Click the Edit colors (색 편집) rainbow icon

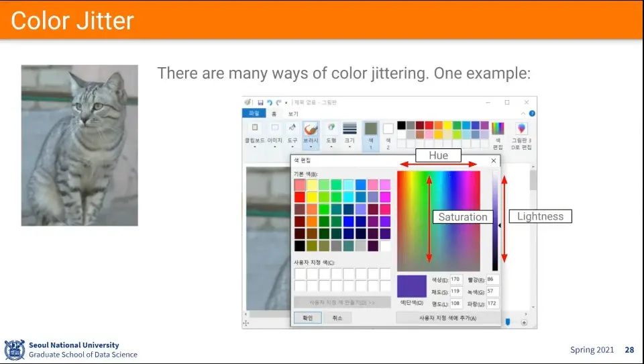(498, 128)
